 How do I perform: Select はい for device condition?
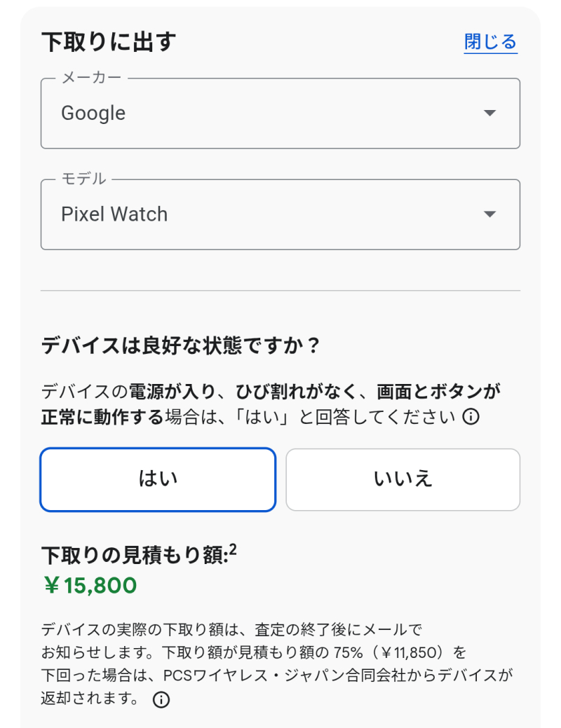click(x=158, y=480)
